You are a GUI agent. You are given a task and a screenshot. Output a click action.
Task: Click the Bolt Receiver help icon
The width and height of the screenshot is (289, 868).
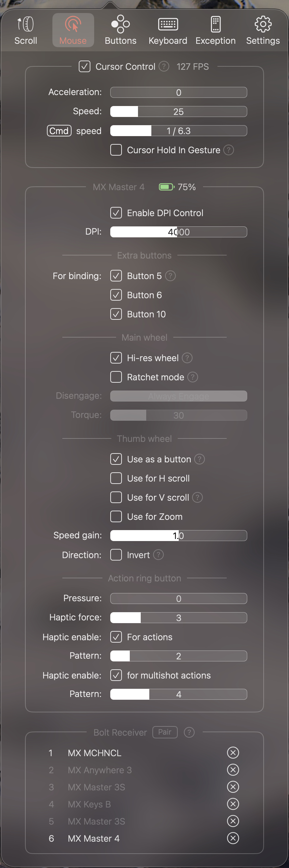pos(189,732)
